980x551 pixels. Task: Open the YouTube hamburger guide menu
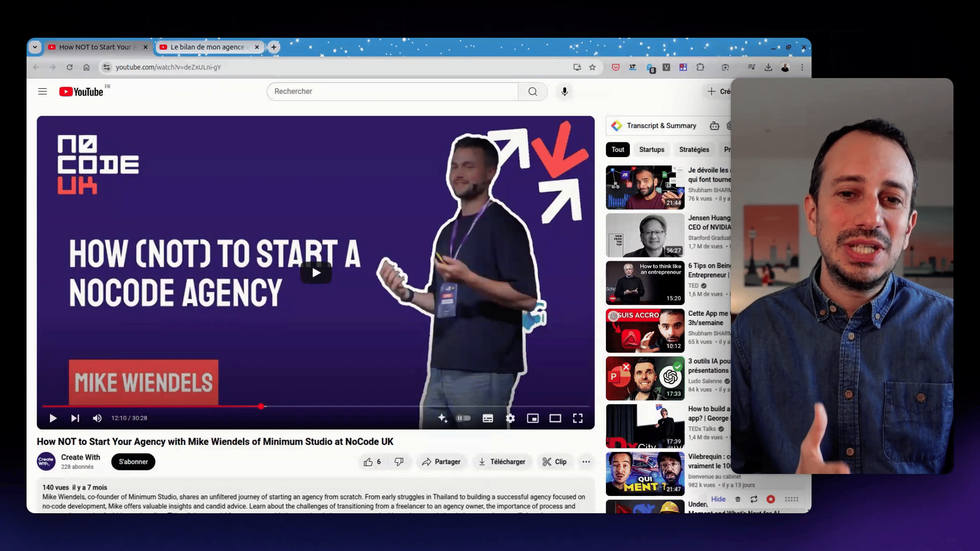coord(42,91)
